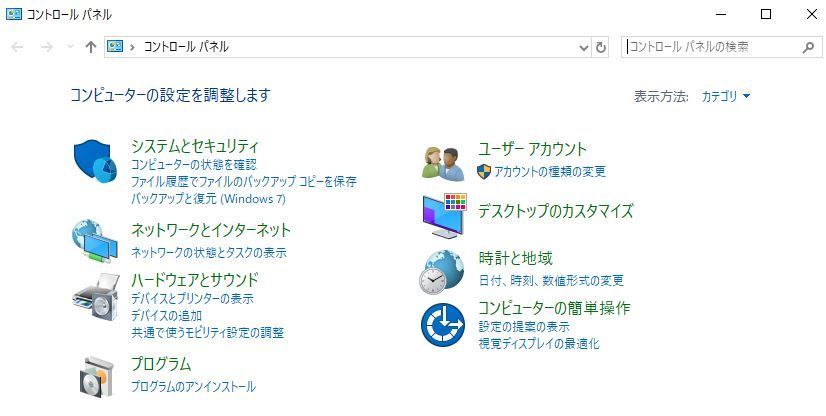Viewport: 826px width, 416px height.
Task: Open the Ease of Access blue icon
Action: (442, 325)
